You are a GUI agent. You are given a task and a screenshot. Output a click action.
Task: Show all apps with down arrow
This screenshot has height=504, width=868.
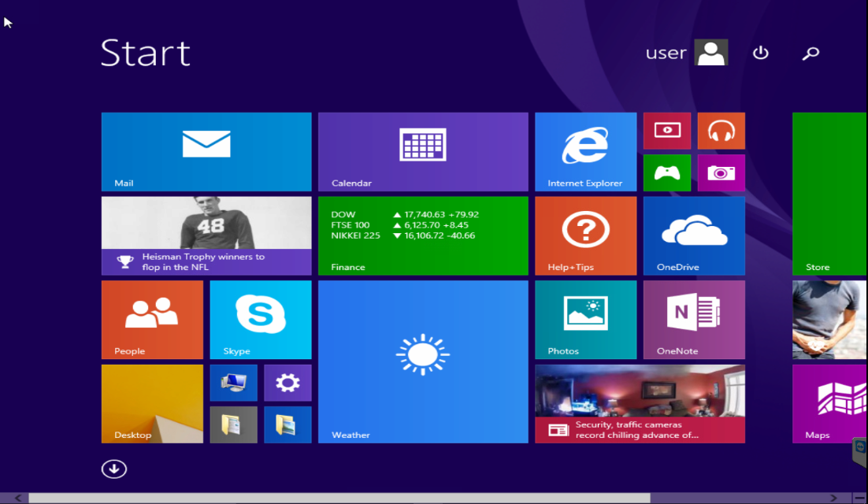[x=114, y=469]
